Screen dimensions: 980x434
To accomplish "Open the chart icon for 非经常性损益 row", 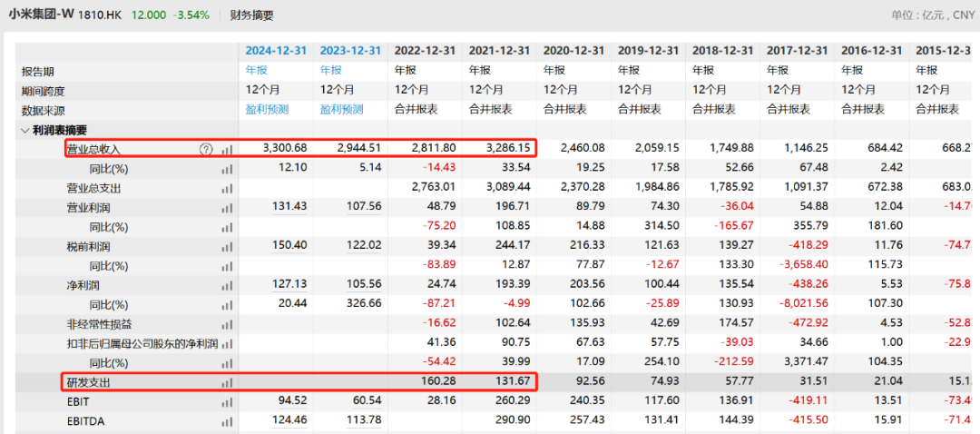I will [x=227, y=324].
